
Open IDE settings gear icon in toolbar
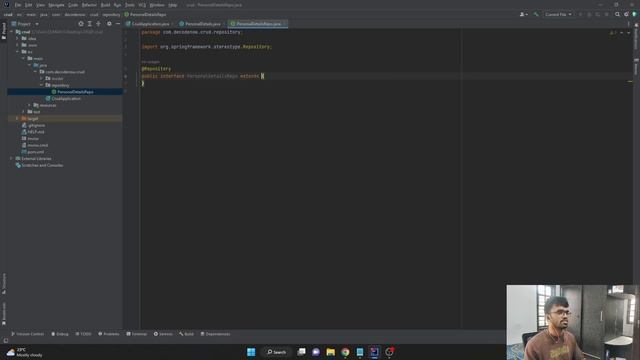626,14
